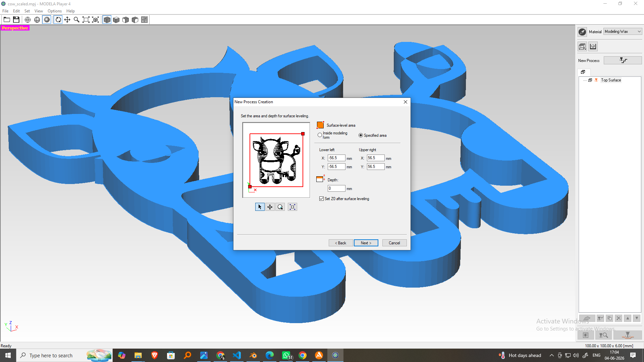
Task: Click the enable-cutting tool checkmark icon
Action: click(x=600, y=318)
